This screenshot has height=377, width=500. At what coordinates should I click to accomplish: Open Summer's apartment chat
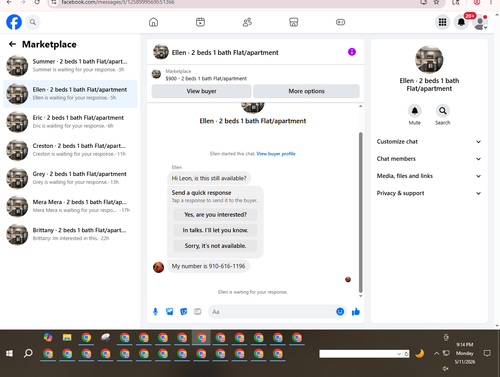(x=70, y=66)
